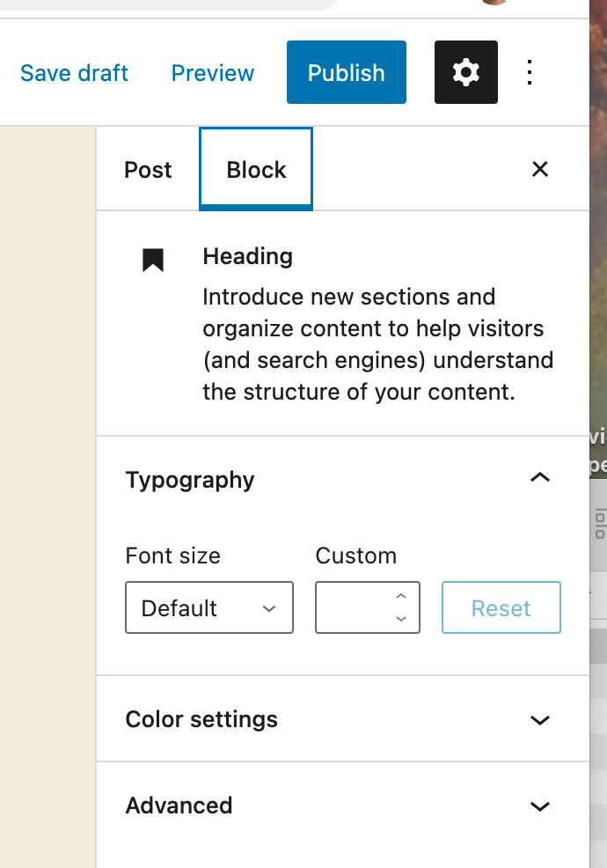Collapse the Typography panel chevron
The image size is (607, 868).
[x=540, y=478]
